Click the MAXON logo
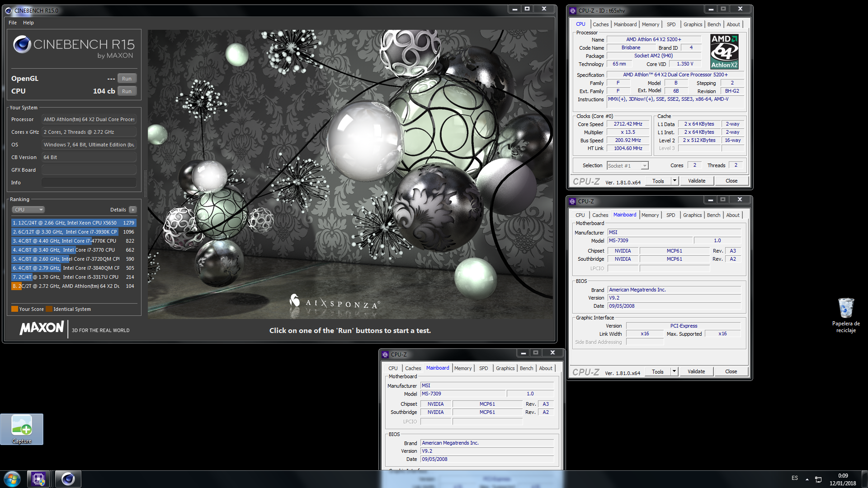 [42, 328]
